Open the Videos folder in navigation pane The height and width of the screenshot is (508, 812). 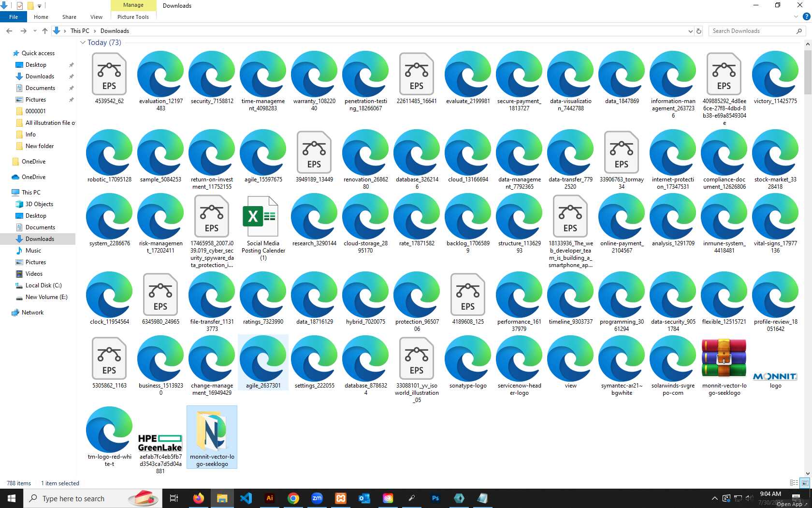point(34,274)
